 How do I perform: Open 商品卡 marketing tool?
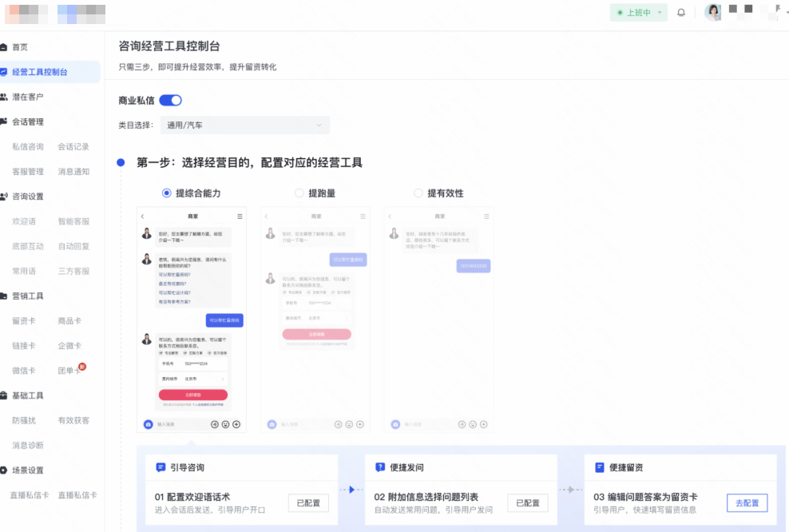point(69,321)
